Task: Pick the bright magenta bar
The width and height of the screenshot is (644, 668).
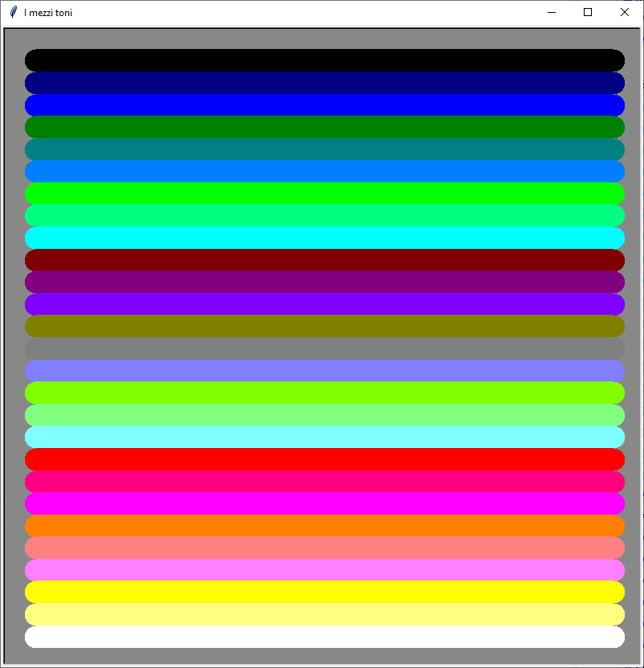Action: click(x=324, y=503)
